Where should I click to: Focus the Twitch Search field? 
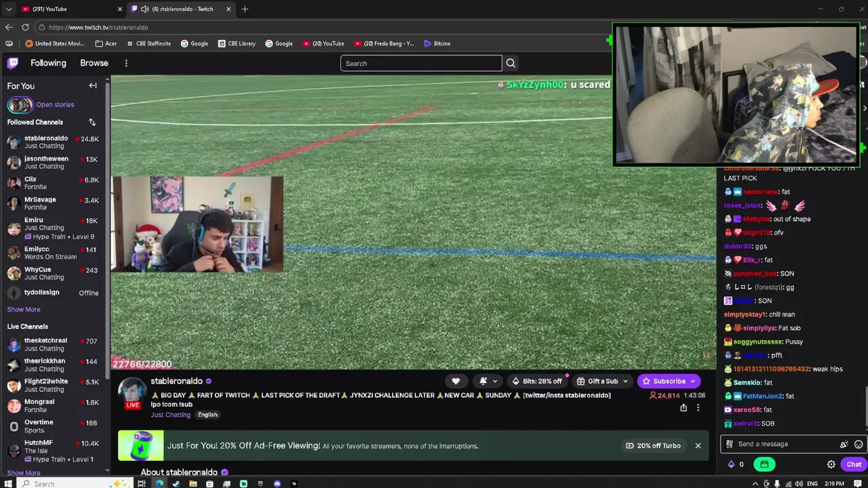[421, 63]
